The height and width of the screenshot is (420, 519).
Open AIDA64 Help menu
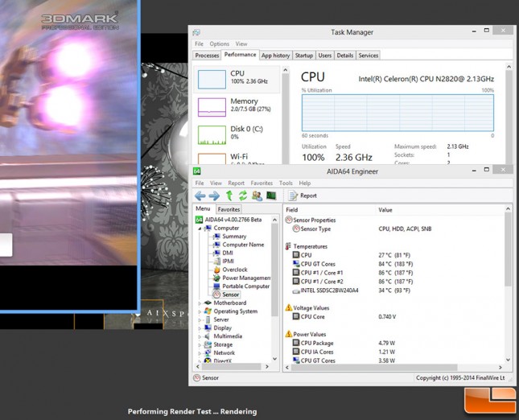tap(304, 183)
